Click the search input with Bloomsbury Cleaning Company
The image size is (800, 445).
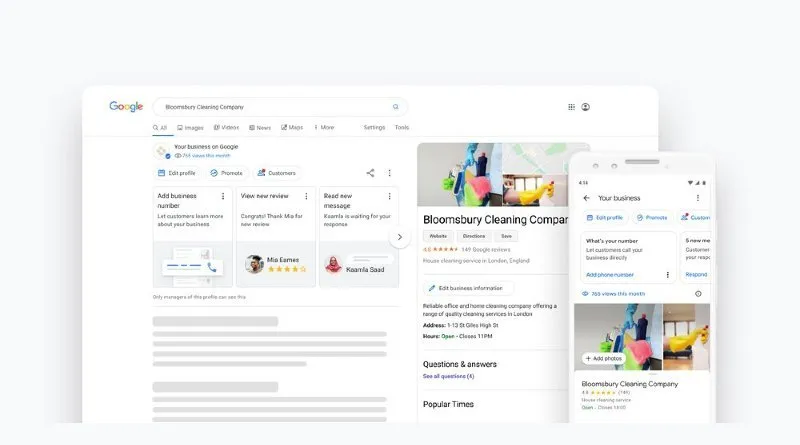point(280,107)
